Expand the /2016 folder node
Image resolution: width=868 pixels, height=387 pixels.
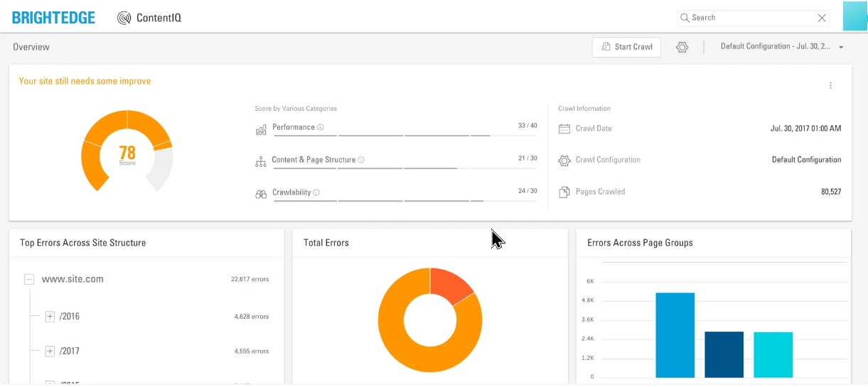[x=50, y=317]
